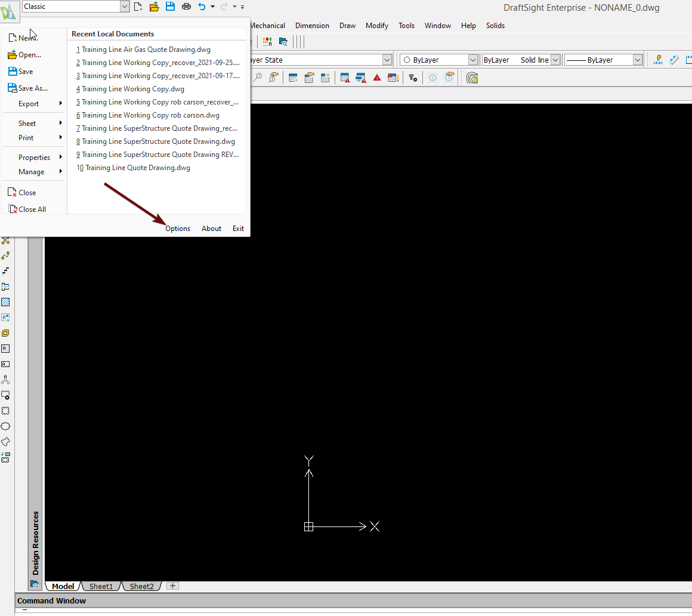Select the single-line SimpleNote text tool
This screenshot has width=692, height=616.
5,364
